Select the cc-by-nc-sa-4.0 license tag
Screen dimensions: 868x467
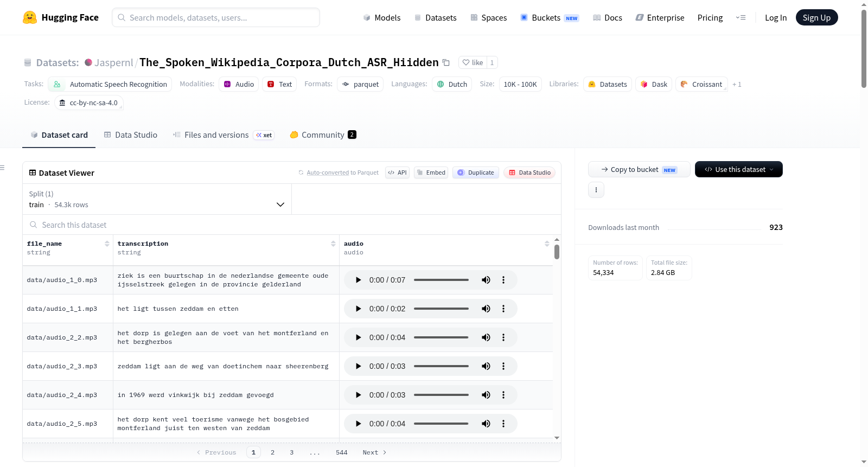coord(88,103)
